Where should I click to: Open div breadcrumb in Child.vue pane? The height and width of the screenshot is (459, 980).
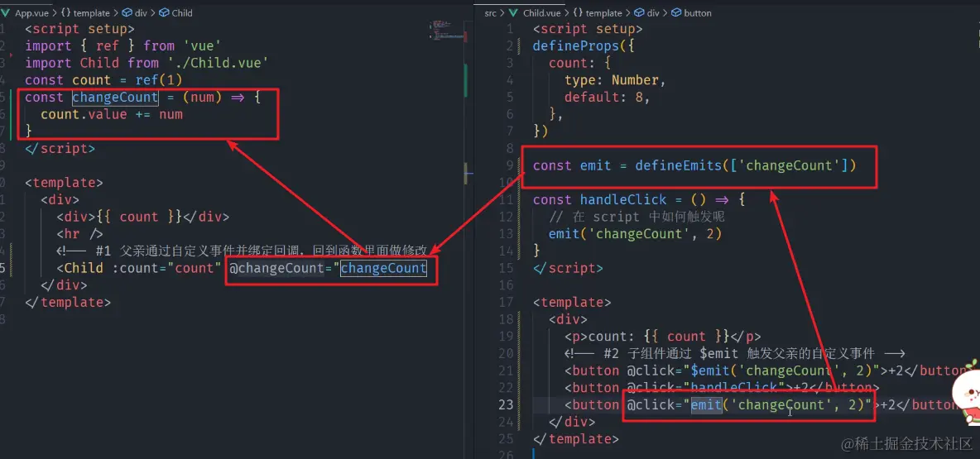click(653, 12)
